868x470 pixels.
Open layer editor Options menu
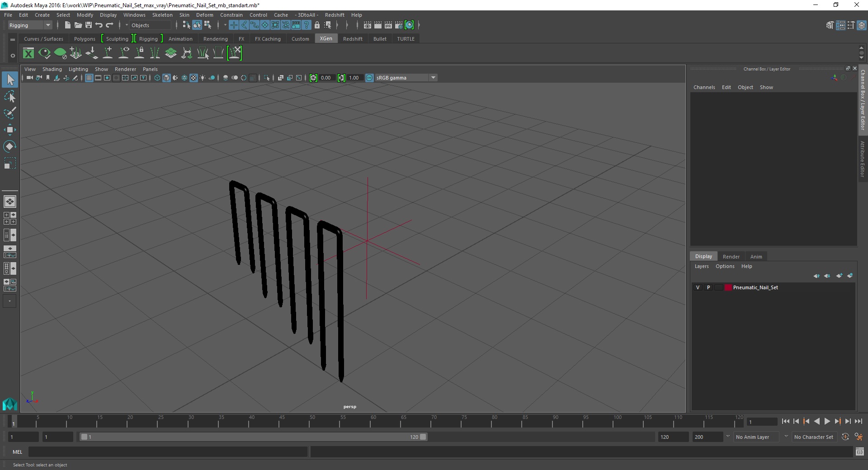point(725,266)
